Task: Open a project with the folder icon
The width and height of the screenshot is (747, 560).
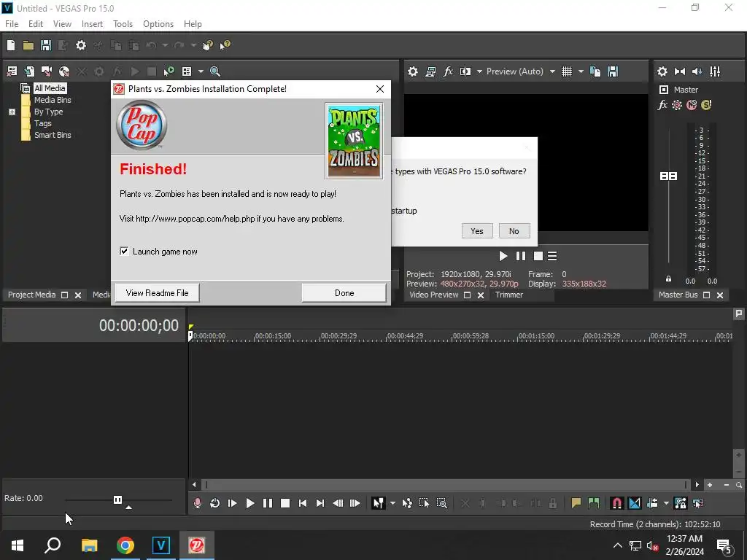Action: [x=28, y=45]
